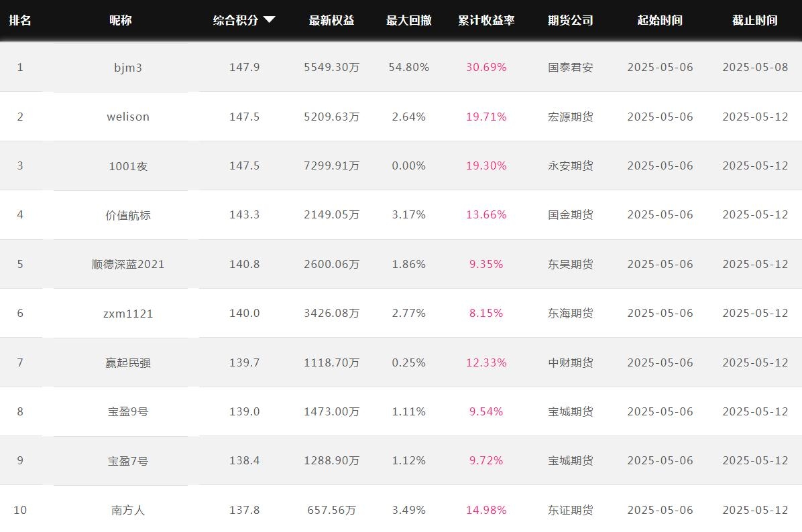Click the return rate 19.71%
The image size is (802, 532).
click(x=486, y=117)
